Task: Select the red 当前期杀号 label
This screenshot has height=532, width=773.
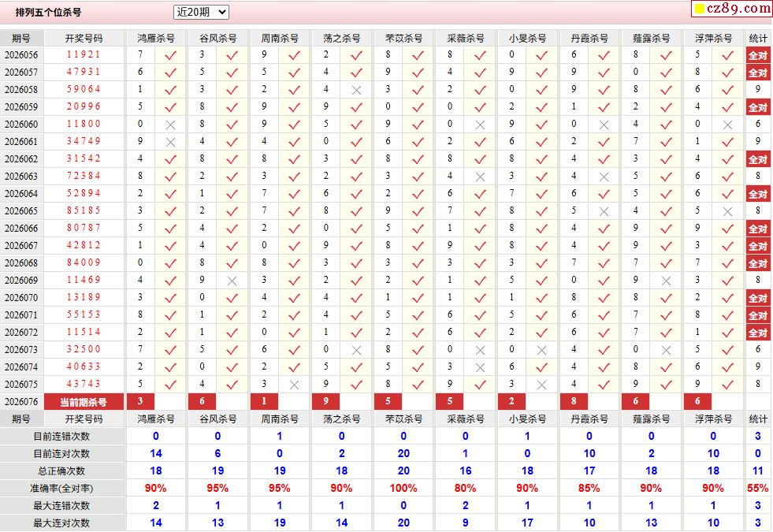Action: tap(84, 402)
